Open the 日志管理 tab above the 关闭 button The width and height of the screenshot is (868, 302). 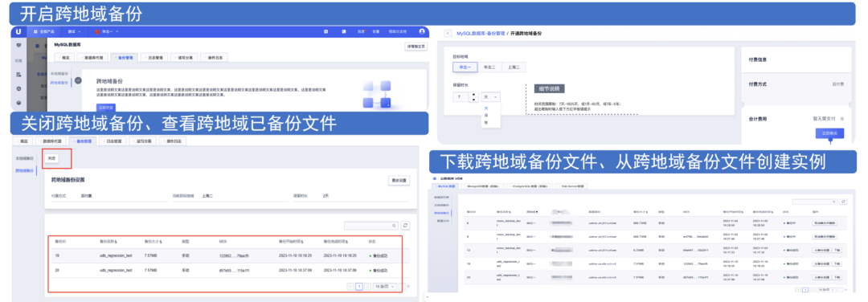pyautogui.click(x=113, y=141)
